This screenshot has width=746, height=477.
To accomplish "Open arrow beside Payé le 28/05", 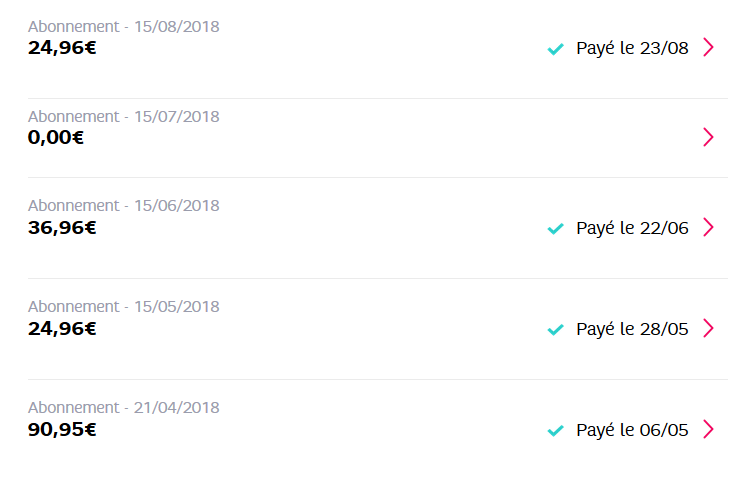I will pyautogui.click(x=708, y=328).
